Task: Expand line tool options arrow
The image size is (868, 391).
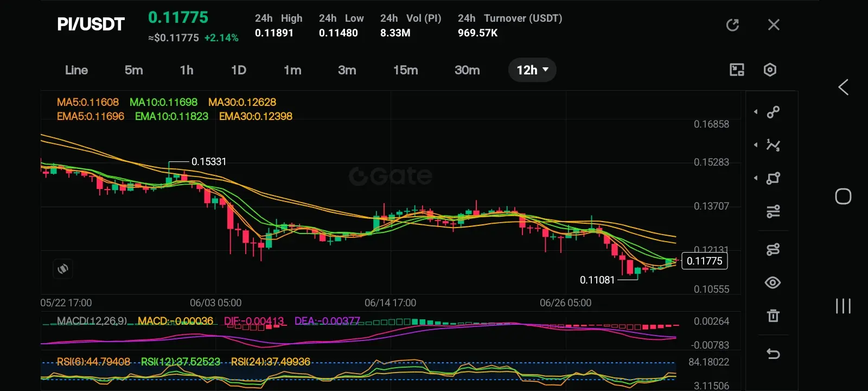Action: click(x=756, y=112)
